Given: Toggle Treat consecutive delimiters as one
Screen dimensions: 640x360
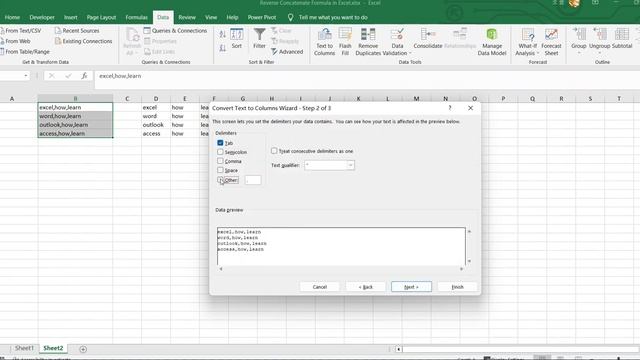Looking at the screenshot, I should pos(274,151).
